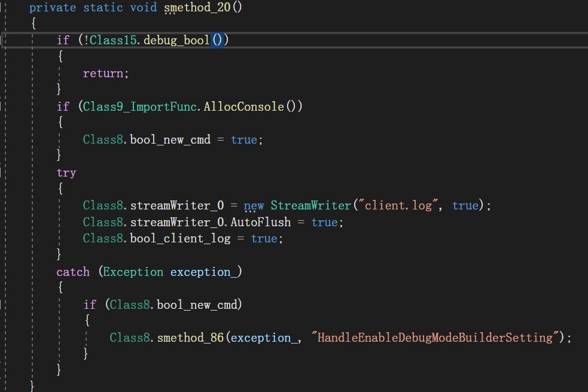Select the 'private' keyword
The image size is (588, 392).
(53, 8)
